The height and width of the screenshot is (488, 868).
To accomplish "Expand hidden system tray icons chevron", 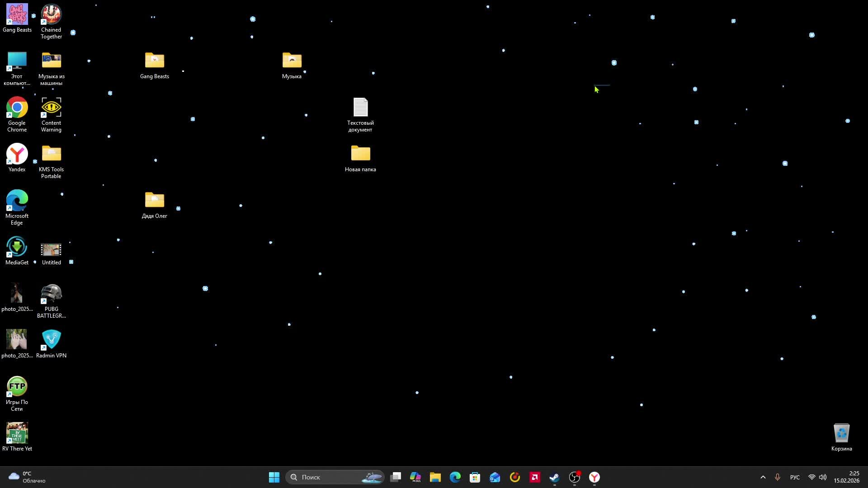I will pos(763,478).
